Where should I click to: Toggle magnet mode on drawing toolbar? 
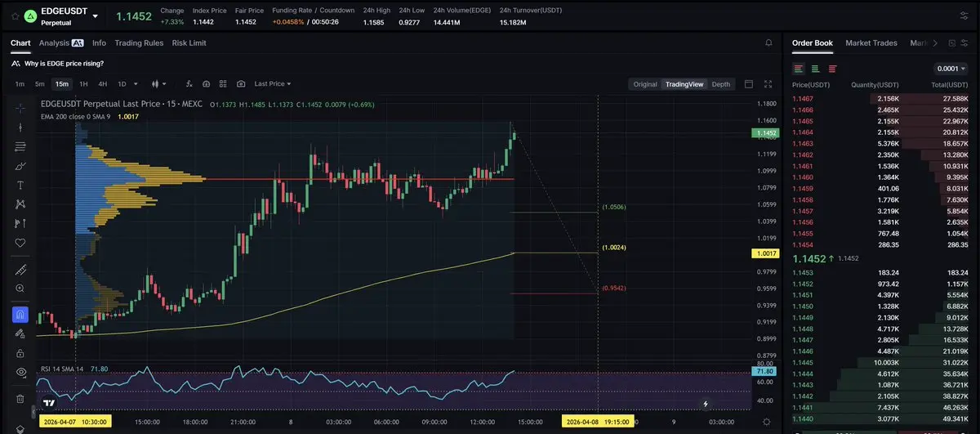click(20, 314)
